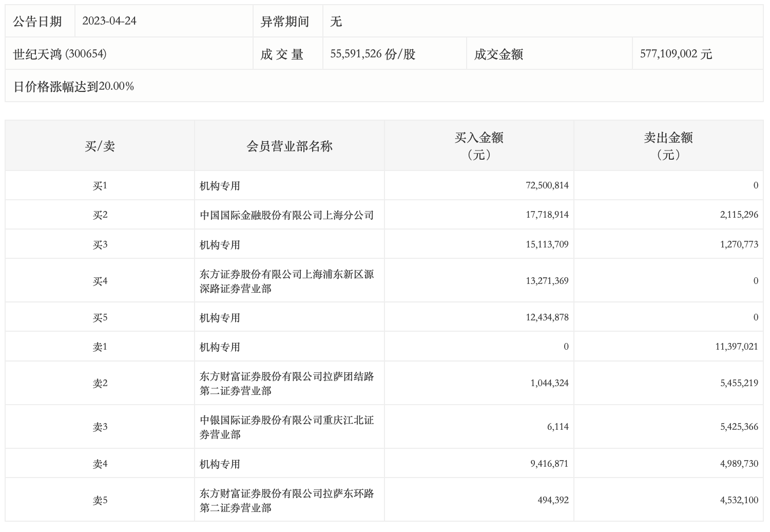Click 东方证券 上海浦东新区源深路证券营业部 name

point(286,281)
